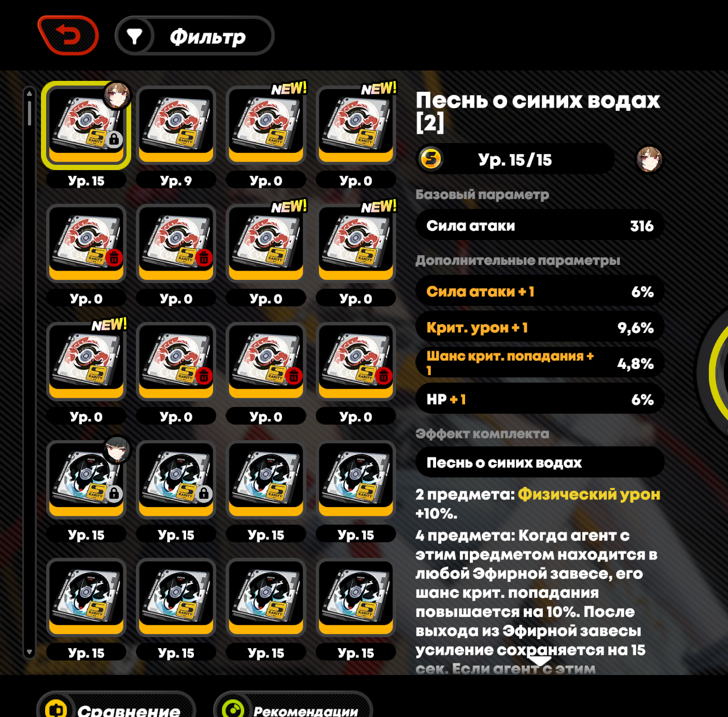This screenshot has height=717, width=728.
Task: Click the agent portrait beside Ур. 15/15
Action: click(x=649, y=159)
